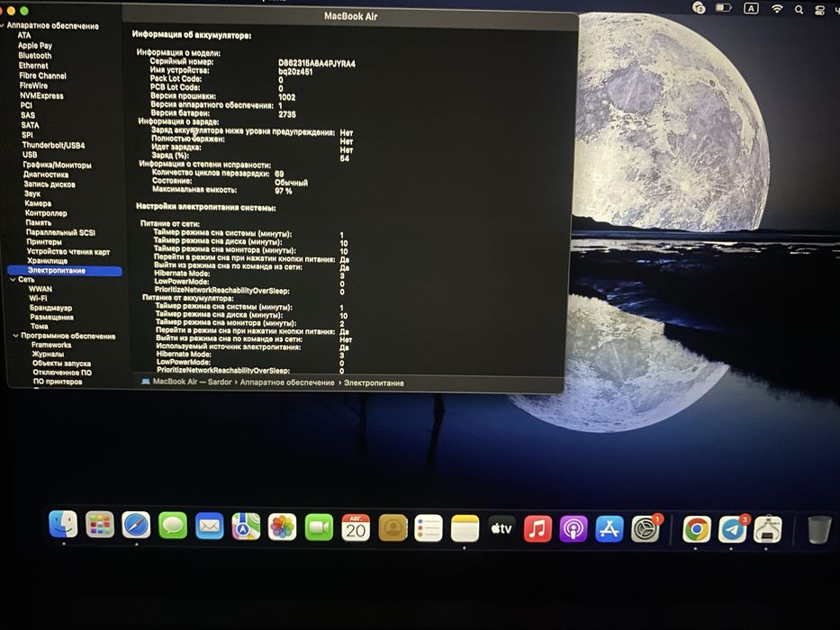Screen dimensions: 840x630
Task: Select PCI in the sidebar
Action: [26, 105]
